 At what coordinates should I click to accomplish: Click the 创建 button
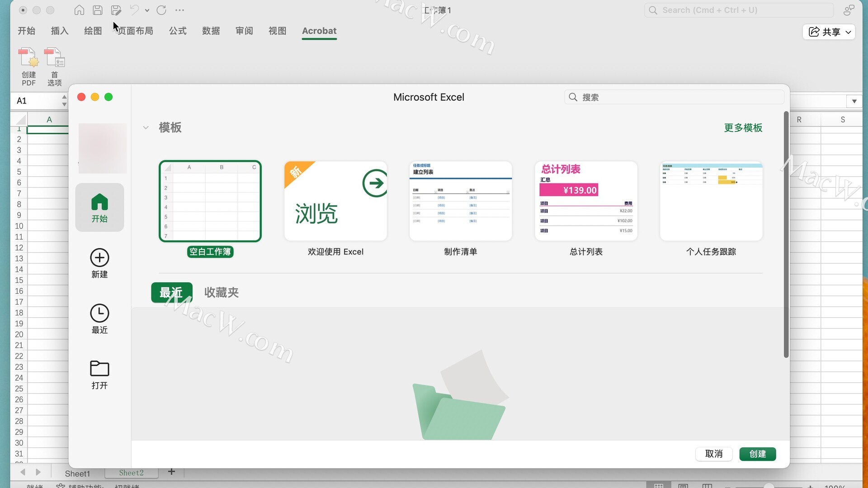click(758, 454)
